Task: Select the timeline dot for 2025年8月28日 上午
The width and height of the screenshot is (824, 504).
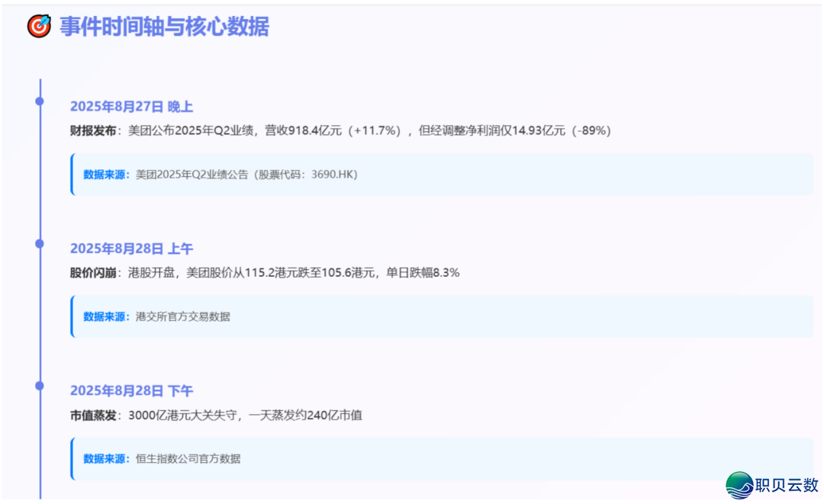Action: (40, 243)
